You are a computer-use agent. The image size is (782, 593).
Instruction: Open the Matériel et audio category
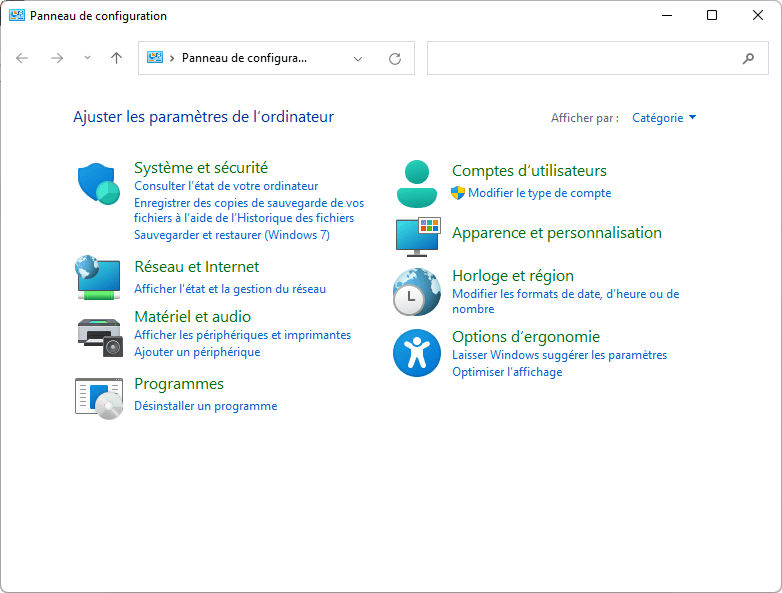point(193,317)
